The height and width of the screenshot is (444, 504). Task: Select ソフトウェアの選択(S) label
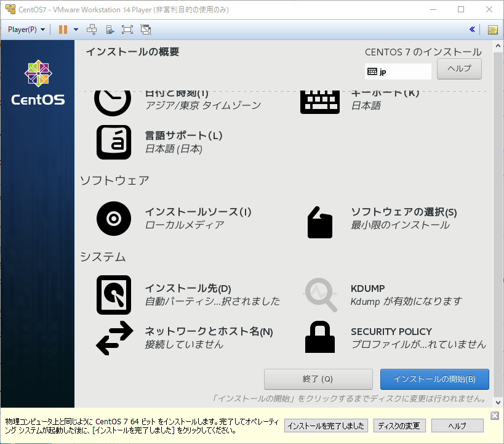click(404, 212)
